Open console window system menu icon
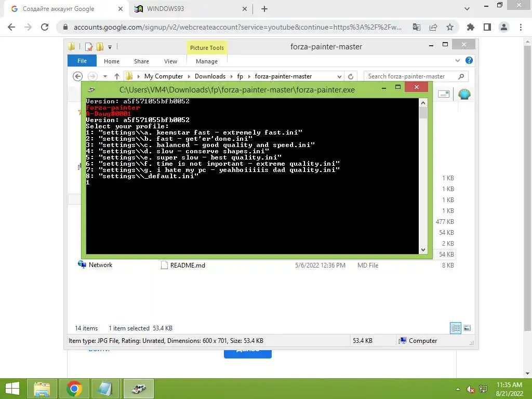Image resolution: width=532 pixels, height=399 pixels. click(91, 90)
